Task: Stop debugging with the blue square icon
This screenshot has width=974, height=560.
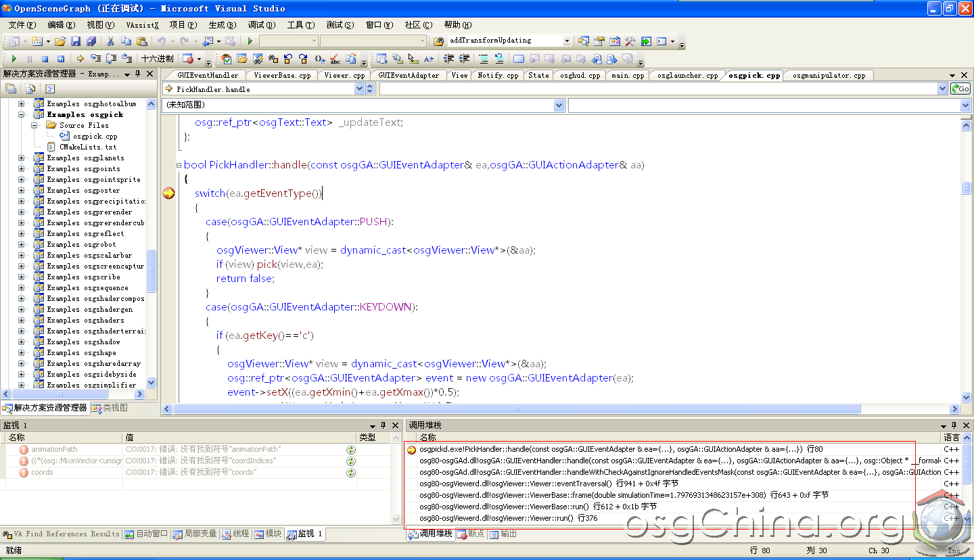Action: 45,59
